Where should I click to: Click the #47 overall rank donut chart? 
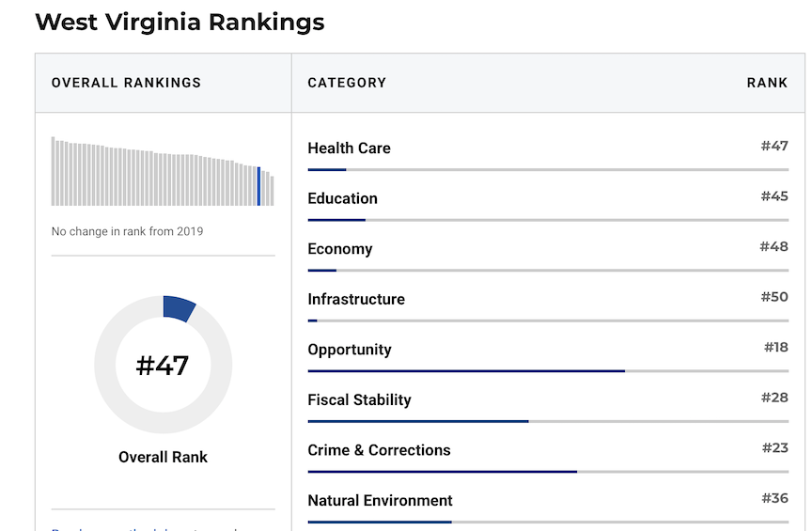coord(163,366)
